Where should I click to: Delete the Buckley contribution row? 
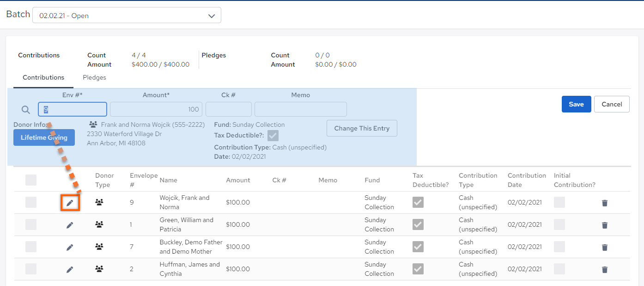pyautogui.click(x=605, y=247)
